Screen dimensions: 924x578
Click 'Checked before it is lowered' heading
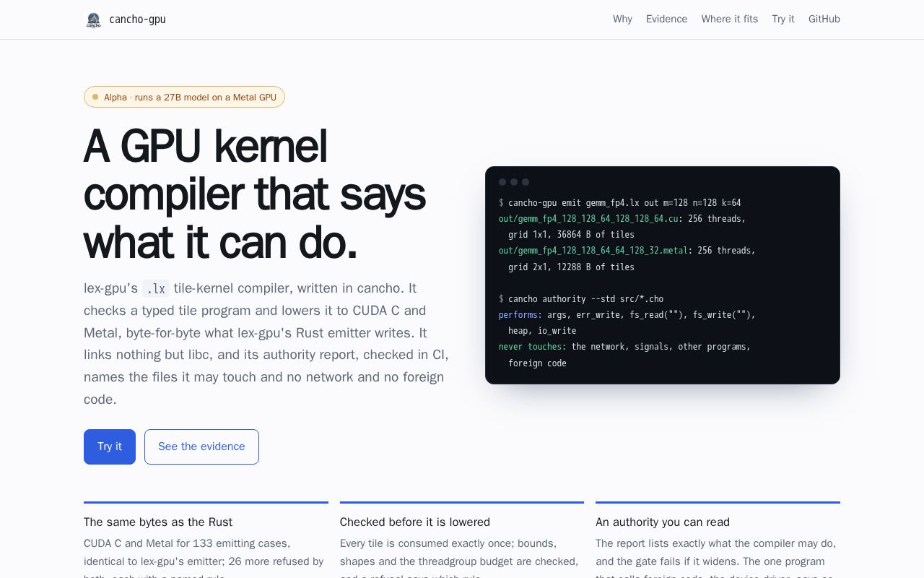(x=415, y=522)
